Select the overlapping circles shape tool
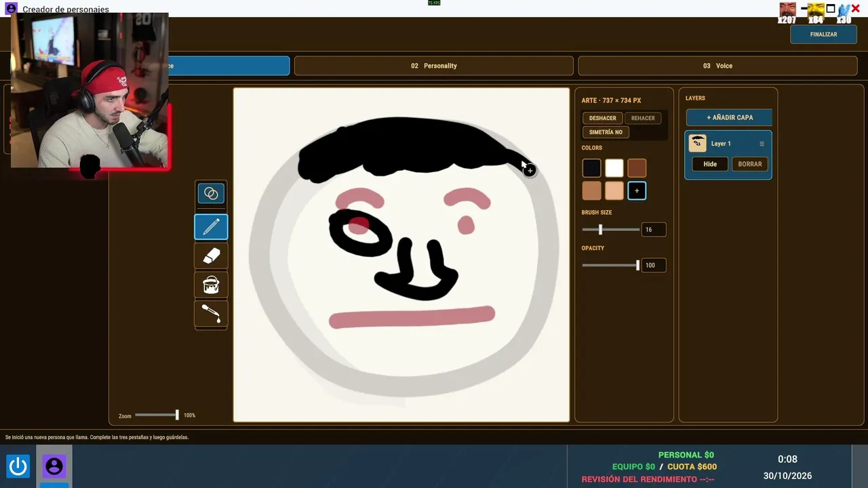 click(x=211, y=194)
